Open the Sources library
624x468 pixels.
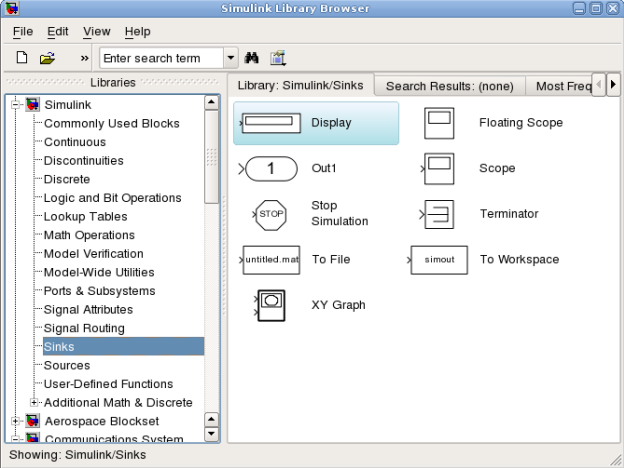(67, 365)
